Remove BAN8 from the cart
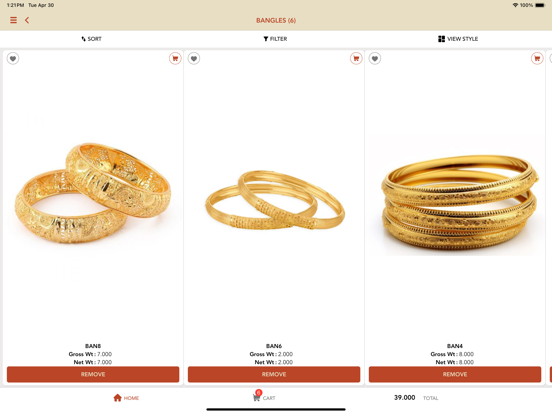 93,374
